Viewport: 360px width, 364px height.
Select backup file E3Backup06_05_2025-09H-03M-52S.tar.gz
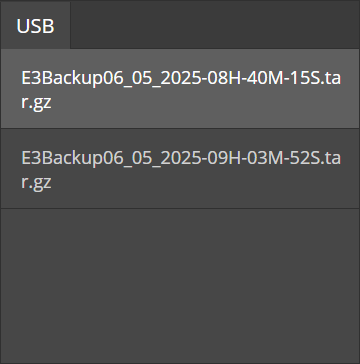point(180,169)
